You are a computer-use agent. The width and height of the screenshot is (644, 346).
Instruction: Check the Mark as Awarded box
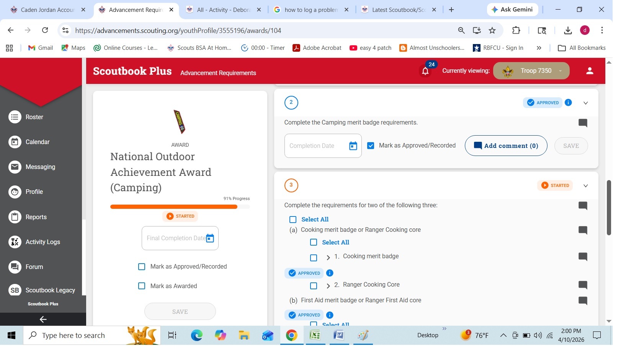(x=142, y=286)
